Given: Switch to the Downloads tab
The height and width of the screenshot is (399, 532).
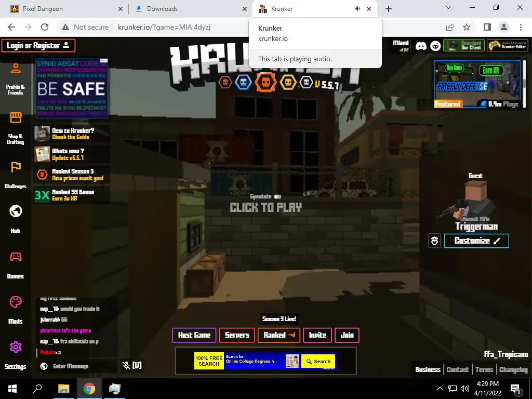Looking at the screenshot, I should (191, 9).
